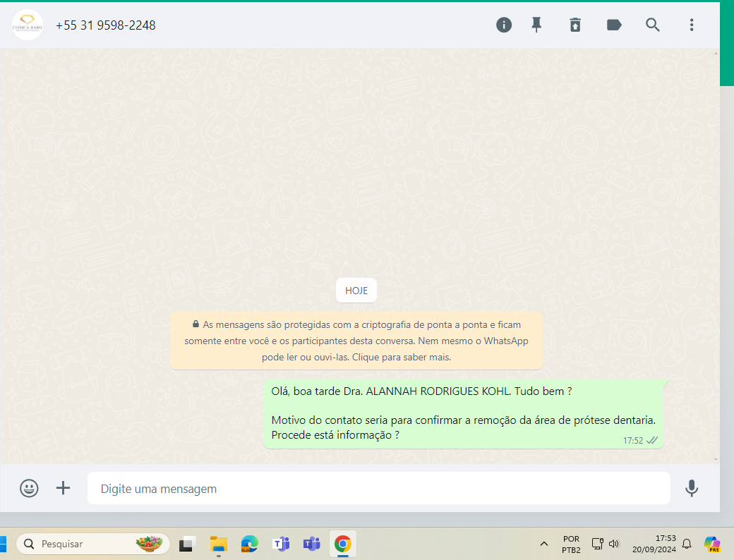Click the HOJE date badge
734x560 pixels.
pyautogui.click(x=356, y=291)
